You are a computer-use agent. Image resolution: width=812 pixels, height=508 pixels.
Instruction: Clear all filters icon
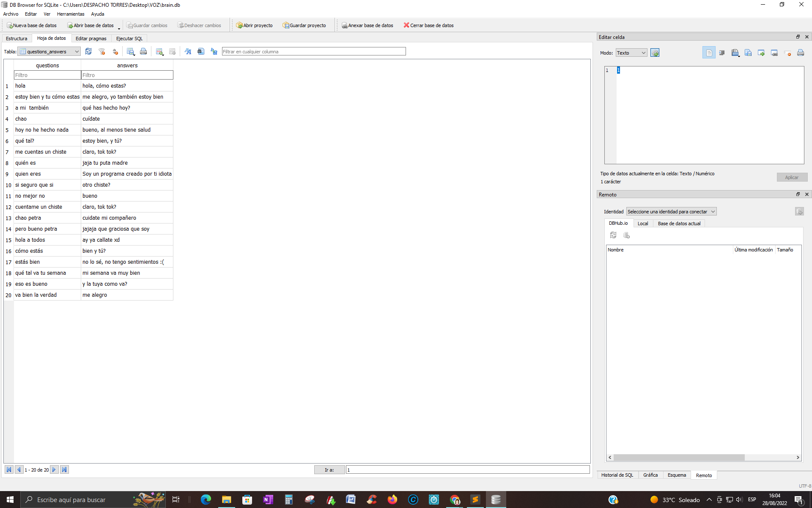(102, 51)
